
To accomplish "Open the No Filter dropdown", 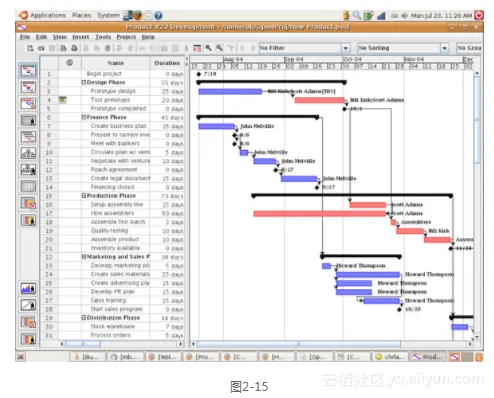I will point(346,48).
